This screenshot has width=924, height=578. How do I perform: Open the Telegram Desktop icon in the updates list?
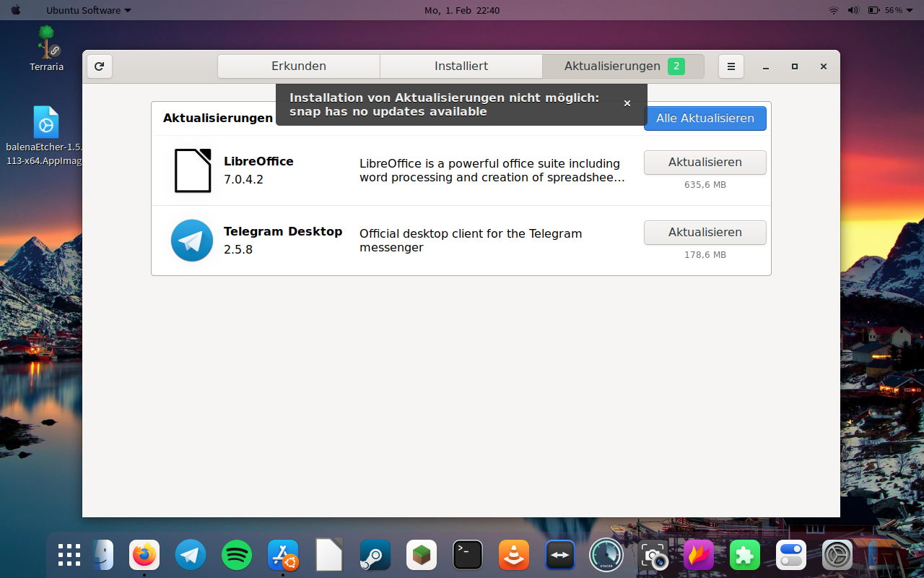click(x=192, y=241)
